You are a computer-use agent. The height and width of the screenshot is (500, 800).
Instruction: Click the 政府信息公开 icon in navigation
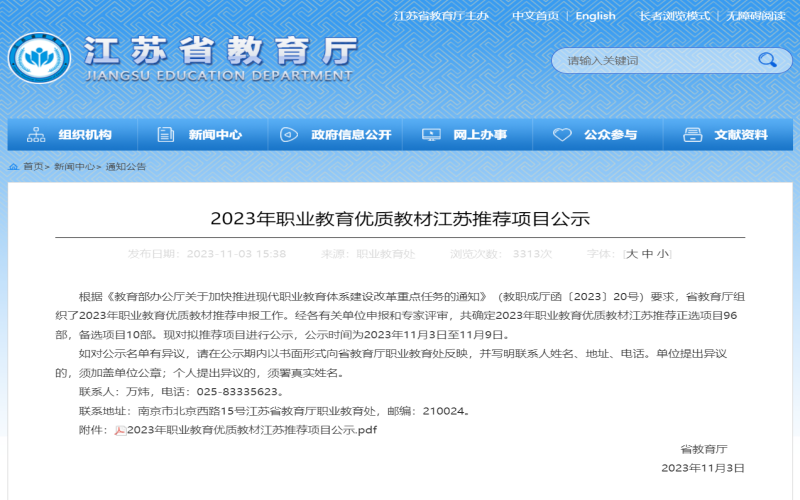[x=289, y=135]
